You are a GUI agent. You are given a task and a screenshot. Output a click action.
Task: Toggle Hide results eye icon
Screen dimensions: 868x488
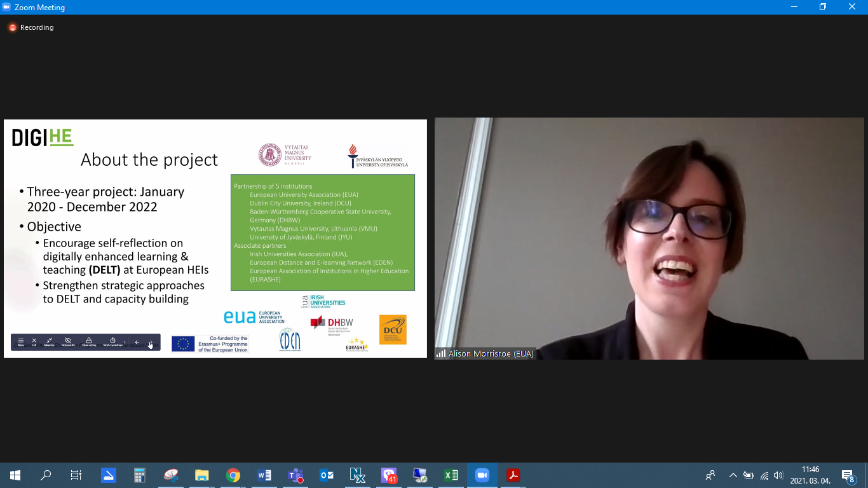(x=68, y=342)
